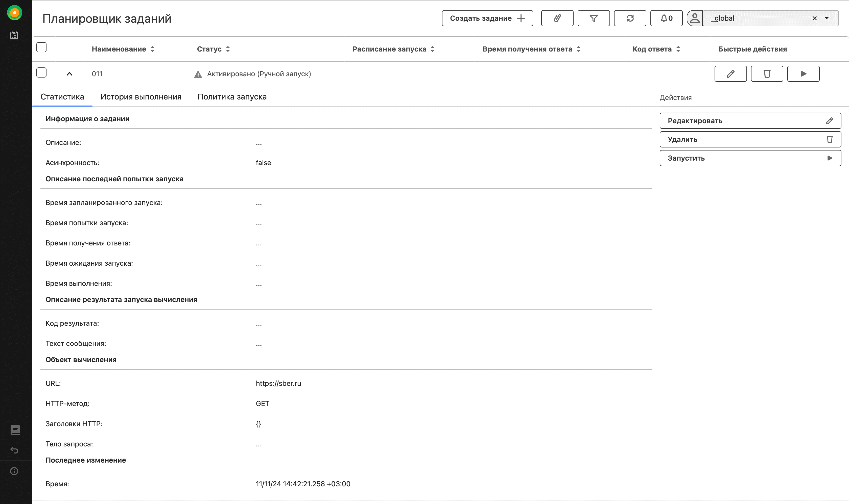Clear the _global selection with X
This screenshot has height=504, width=849.
click(x=814, y=18)
